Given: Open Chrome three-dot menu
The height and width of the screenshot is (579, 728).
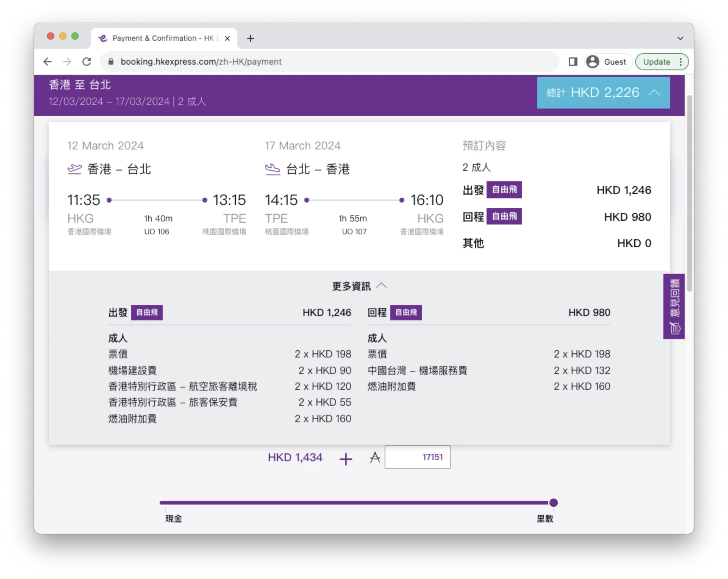Looking at the screenshot, I should pos(680,62).
